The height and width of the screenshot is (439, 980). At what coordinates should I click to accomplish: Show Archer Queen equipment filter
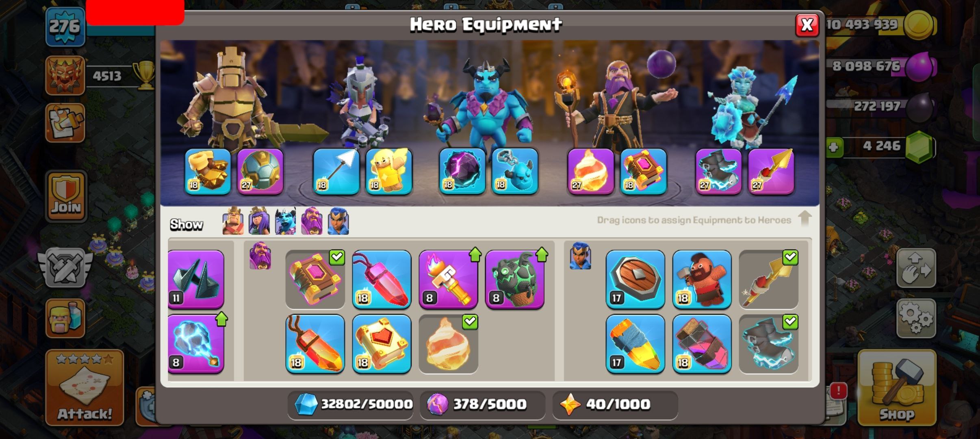point(259,222)
